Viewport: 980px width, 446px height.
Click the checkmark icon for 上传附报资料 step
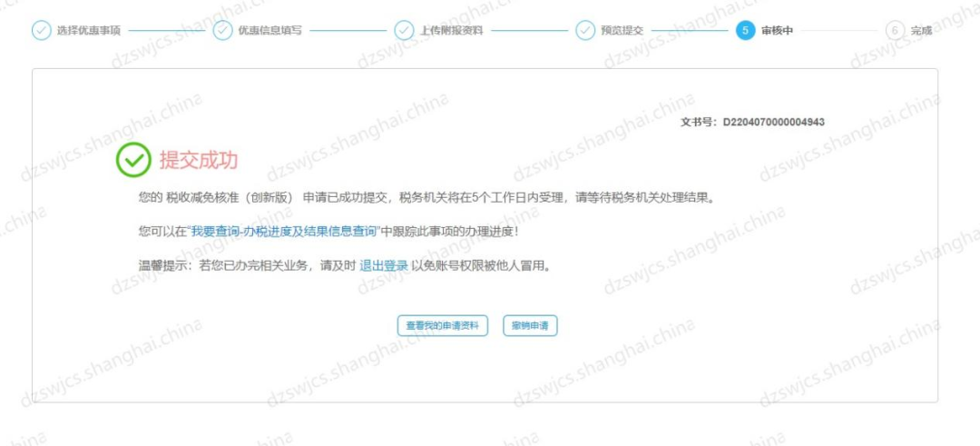404,30
